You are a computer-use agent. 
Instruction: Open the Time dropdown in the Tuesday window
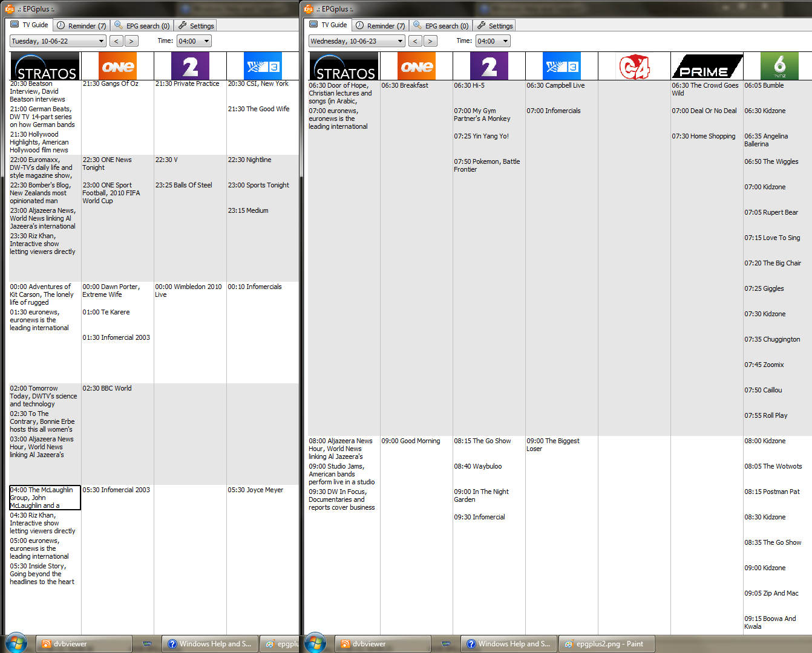pyautogui.click(x=194, y=41)
